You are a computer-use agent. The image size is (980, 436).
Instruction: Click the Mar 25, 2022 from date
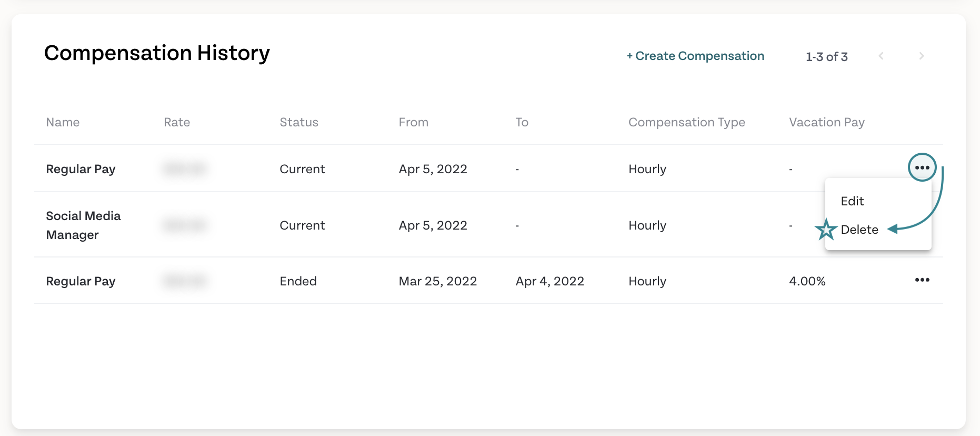[438, 281]
